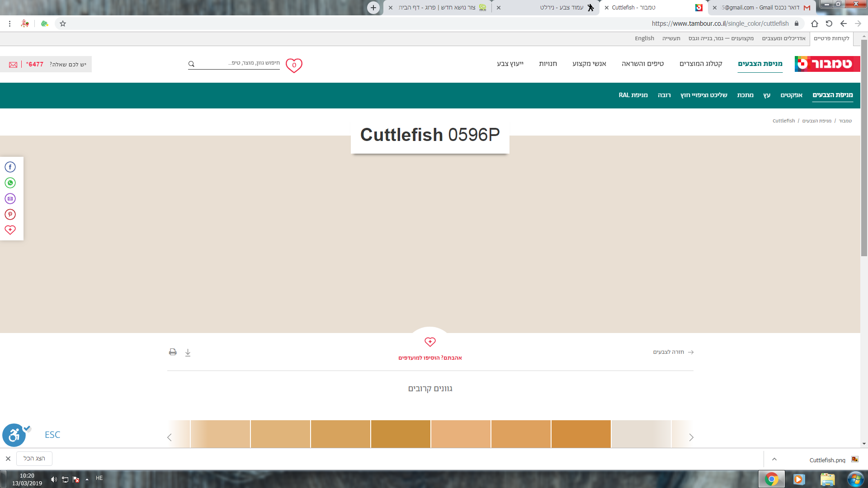Switch site language to English
The image size is (868, 488).
644,38
